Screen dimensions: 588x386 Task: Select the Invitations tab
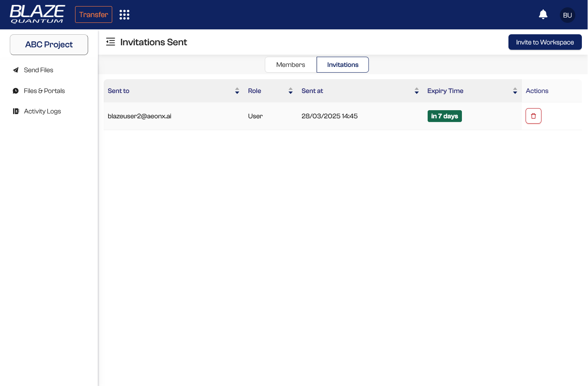pyautogui.click(x=343, y=65)
